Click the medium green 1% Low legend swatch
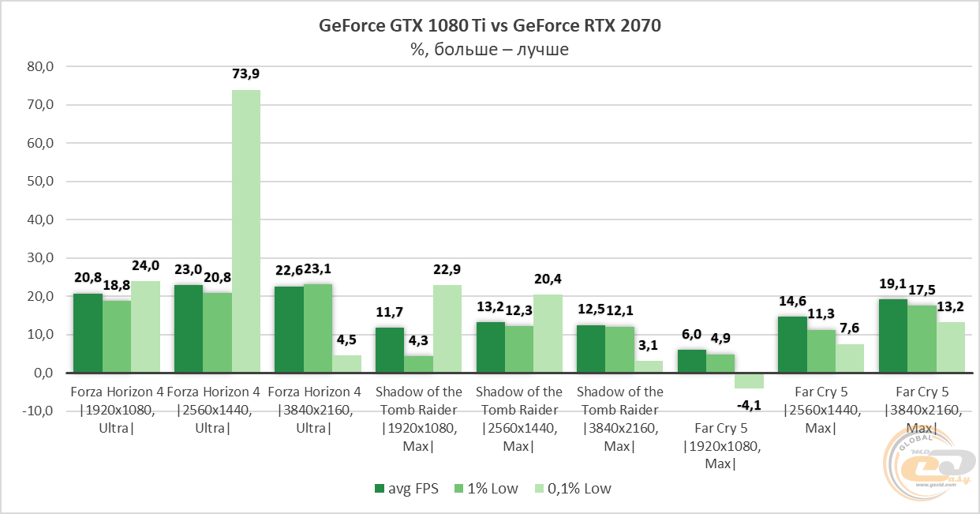Image resolution: width=980 pixels, height=514 pixels. [458, 489]
